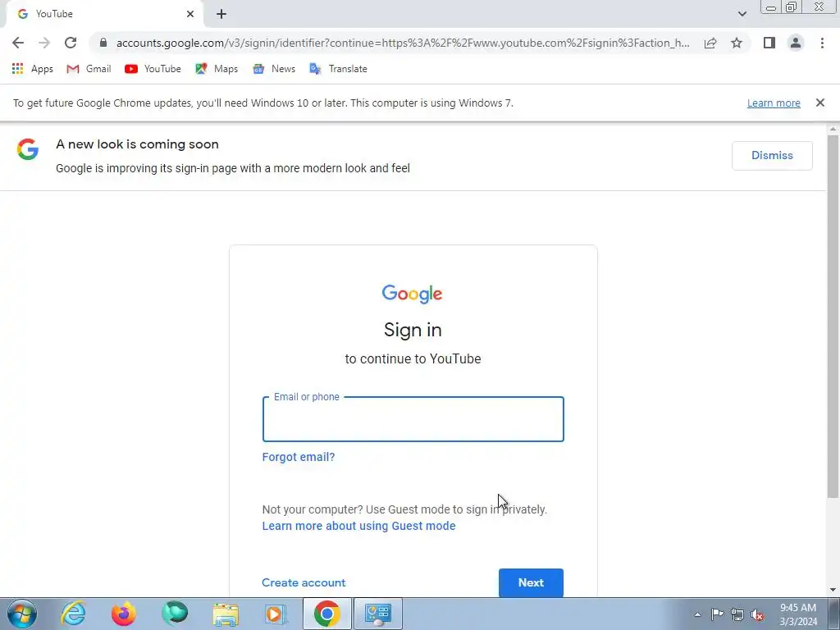
Task: Toggle the Chrome side panel icon
Action: coord(769,43)
